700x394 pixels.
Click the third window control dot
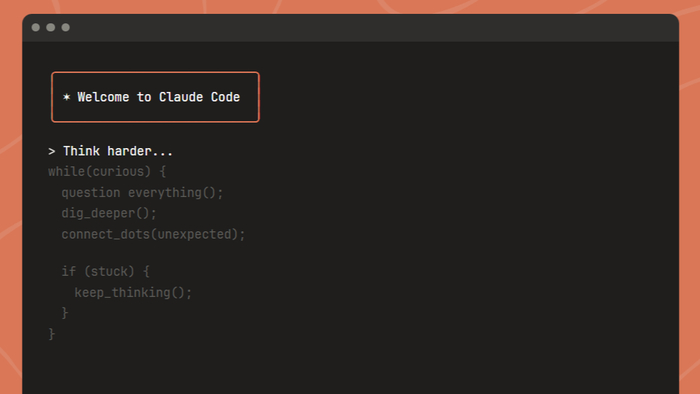[x=66, y=28]
